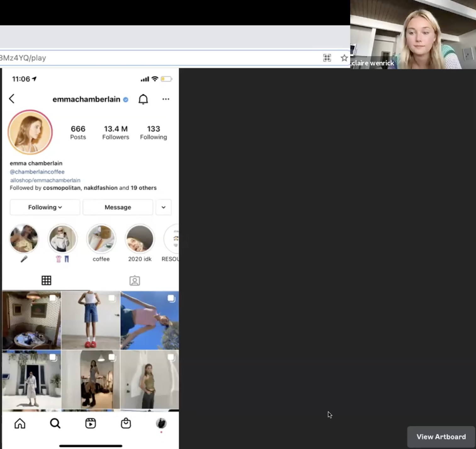Go to Instagram home tab
Image resolution: width=476 pixels, height=449 pixels.
pos(20,423)
